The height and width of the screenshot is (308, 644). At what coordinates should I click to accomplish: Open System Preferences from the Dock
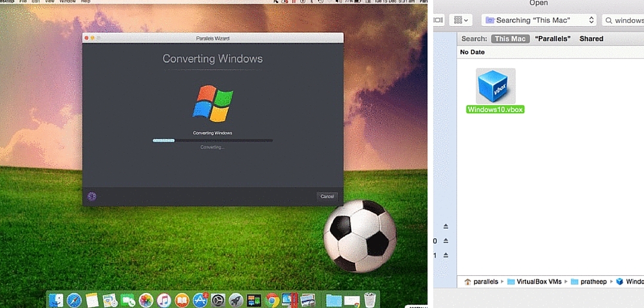tap(218, 300)
